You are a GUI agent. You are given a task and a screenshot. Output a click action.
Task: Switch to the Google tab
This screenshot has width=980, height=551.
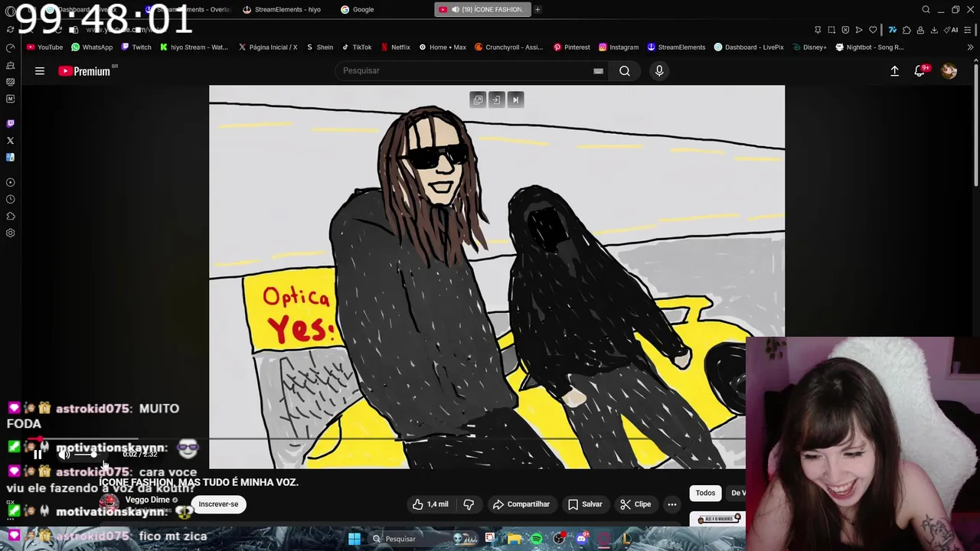[358, 9]
